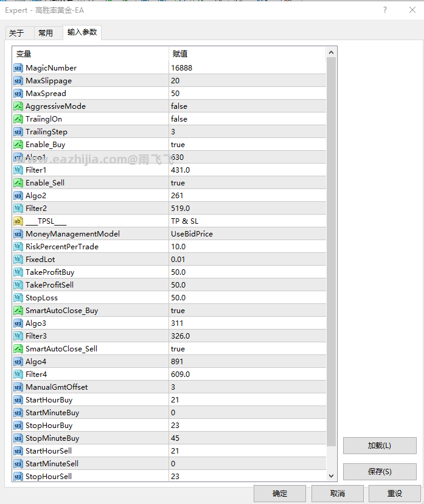Click the Enable_Buy boolean icon
The image size is (424, 504).
18,145
